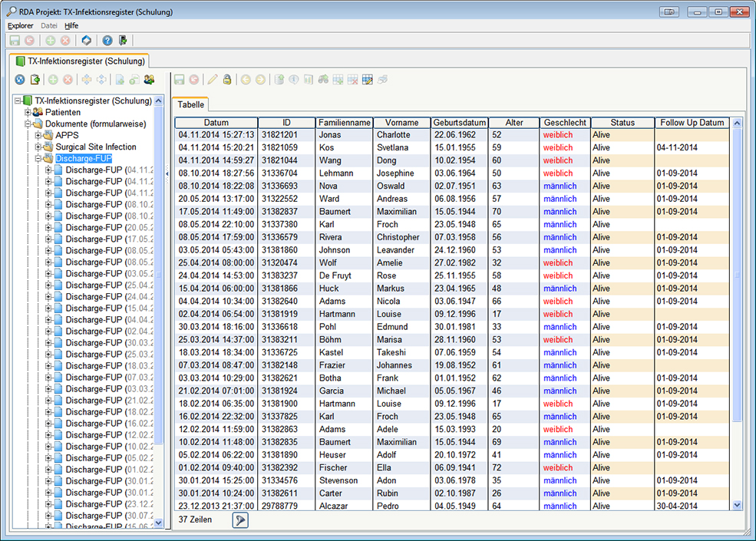Click the blue refresh globe icon
756x541 pixels.
pos(20,79)
